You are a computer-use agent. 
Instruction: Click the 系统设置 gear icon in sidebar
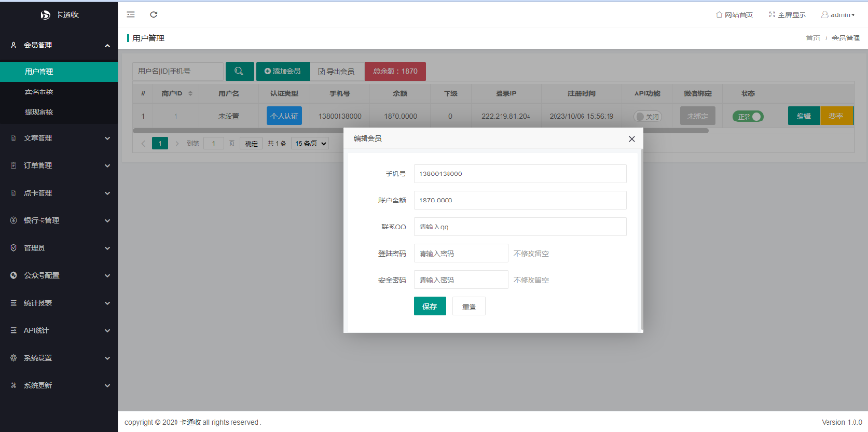(x=14, y=358)
